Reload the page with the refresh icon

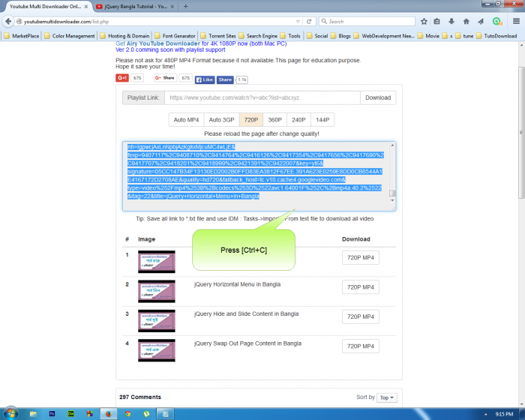(309, 22)
